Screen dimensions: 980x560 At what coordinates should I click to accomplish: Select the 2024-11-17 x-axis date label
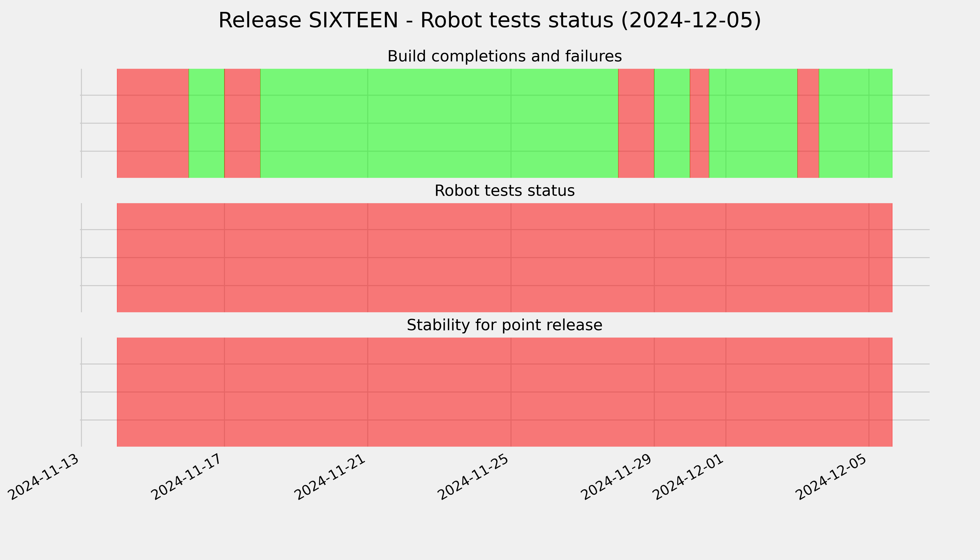[189, 477]
